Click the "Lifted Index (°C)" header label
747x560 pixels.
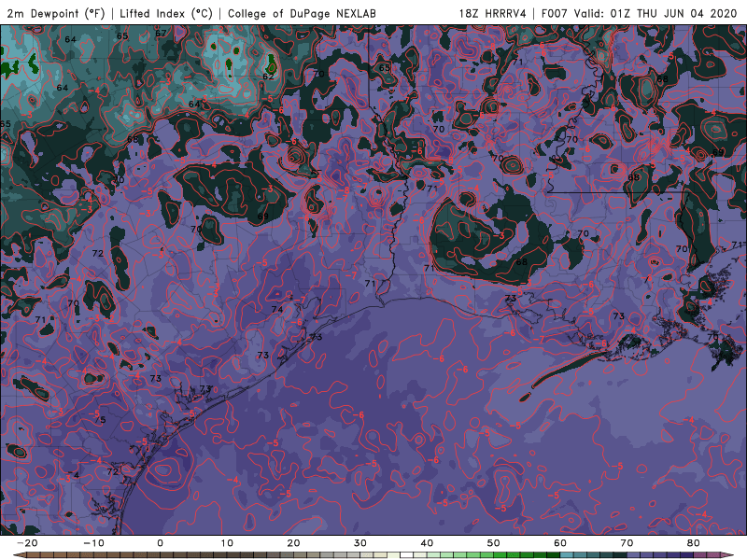166,13
